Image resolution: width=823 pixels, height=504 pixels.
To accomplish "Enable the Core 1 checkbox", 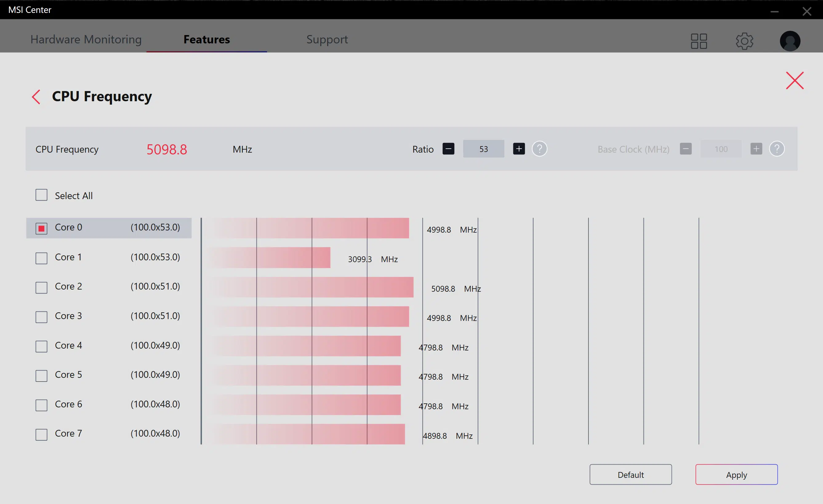I will [x=42, y=258].
